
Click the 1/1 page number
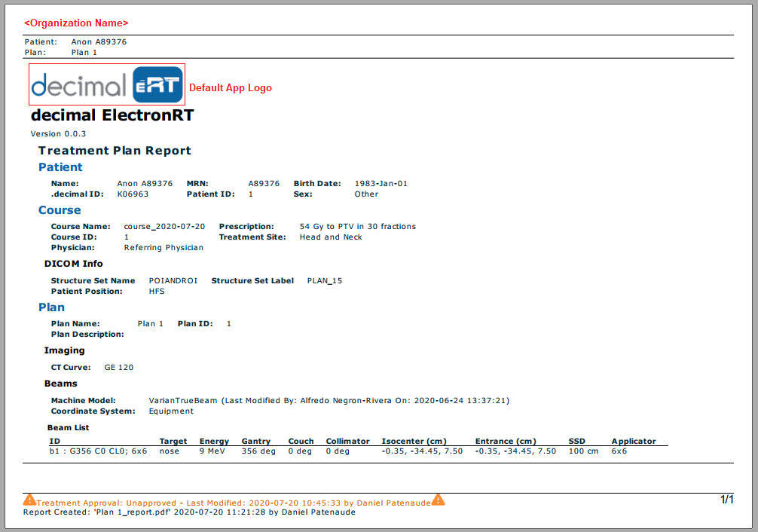(726, 500)
